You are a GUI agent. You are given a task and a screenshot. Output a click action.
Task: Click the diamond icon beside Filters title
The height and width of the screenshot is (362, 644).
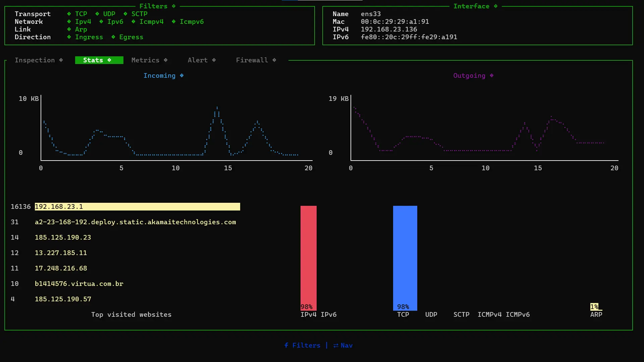(174, 6)
